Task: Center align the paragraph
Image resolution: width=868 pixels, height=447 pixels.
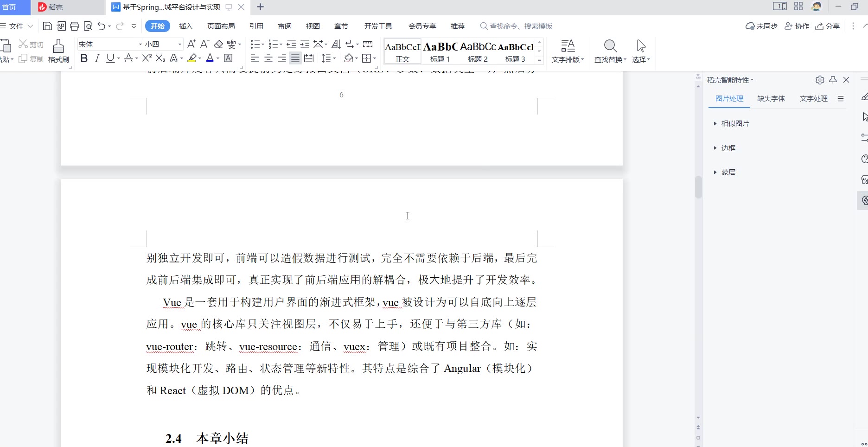Action: click(x=268, y=58)
